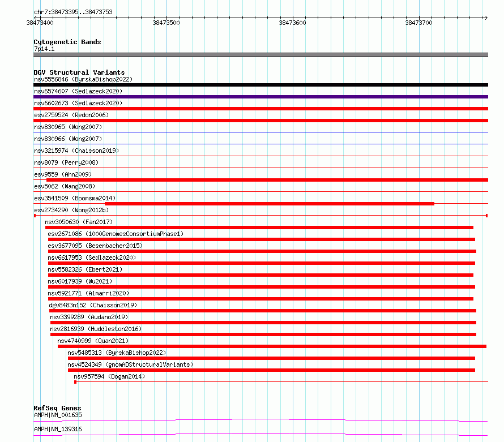Click the gray 7p14.1 cytoband bar
Screen dimensions: 504x442
point(260,55)
